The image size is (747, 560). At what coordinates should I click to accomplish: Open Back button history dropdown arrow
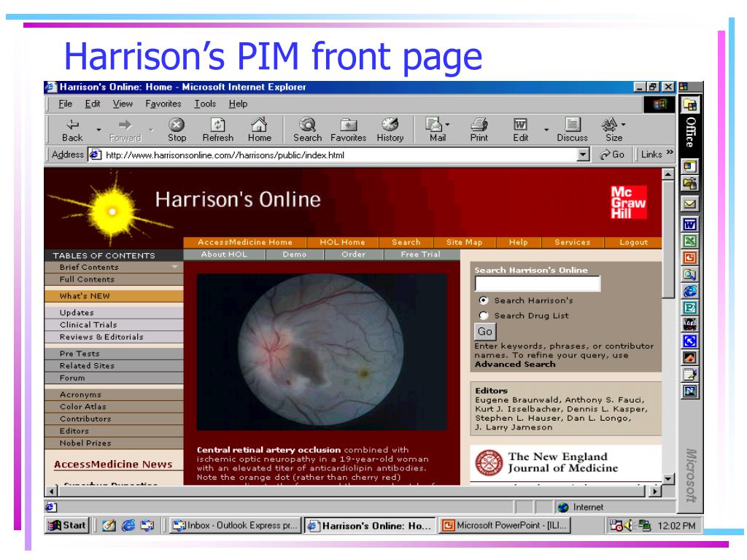pyautogui.click(x=98, y=130)
